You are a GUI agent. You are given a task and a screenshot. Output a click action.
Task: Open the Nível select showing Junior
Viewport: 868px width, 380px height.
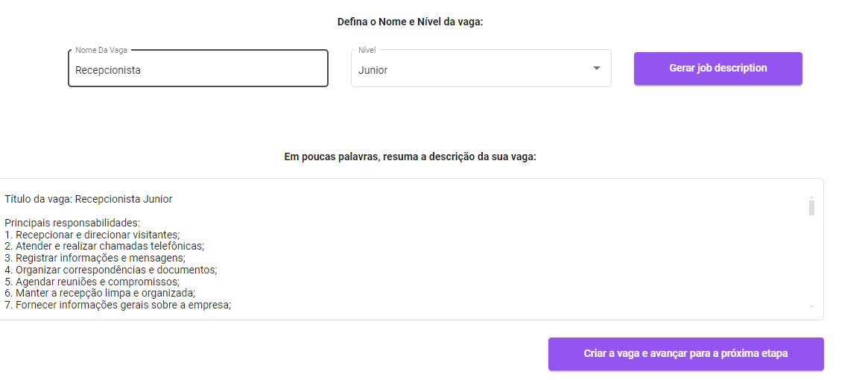[x=481, y=69]
